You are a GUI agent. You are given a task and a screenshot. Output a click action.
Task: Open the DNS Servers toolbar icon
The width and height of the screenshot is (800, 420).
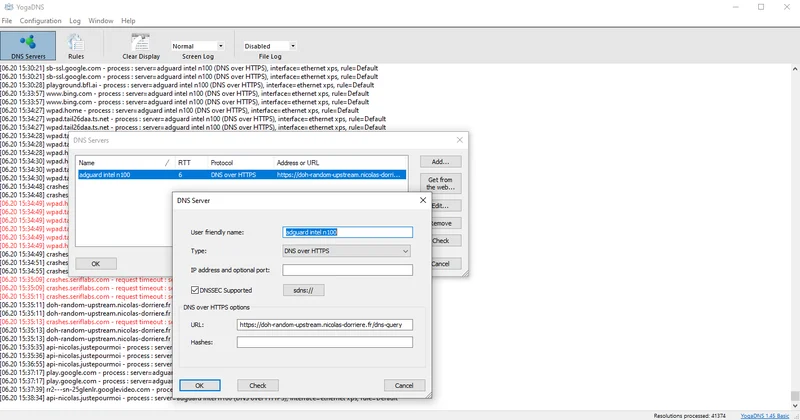click(29, 46)
